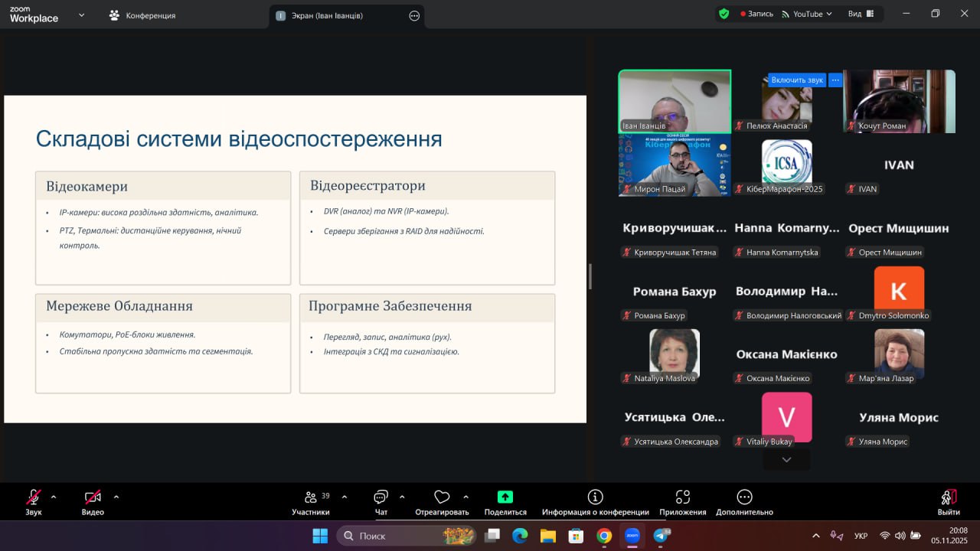Show more participants with down chevron
The width and height of the screenshot is (980, 551).
pos(786,459)
